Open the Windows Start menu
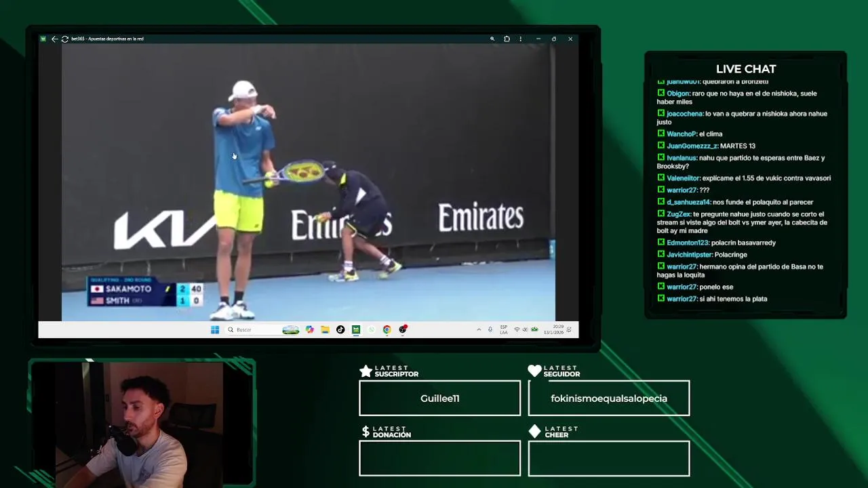This screenshot has width=868, height=488. click(215, 329)
